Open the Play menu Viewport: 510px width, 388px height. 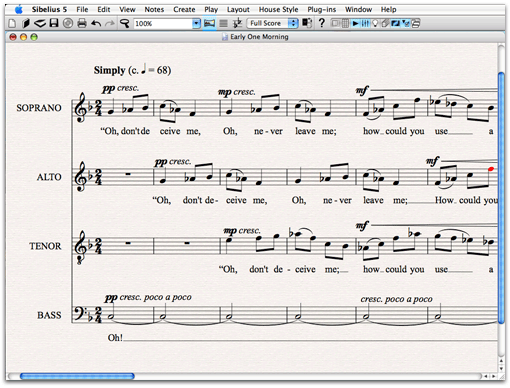(x=211, y=9)
